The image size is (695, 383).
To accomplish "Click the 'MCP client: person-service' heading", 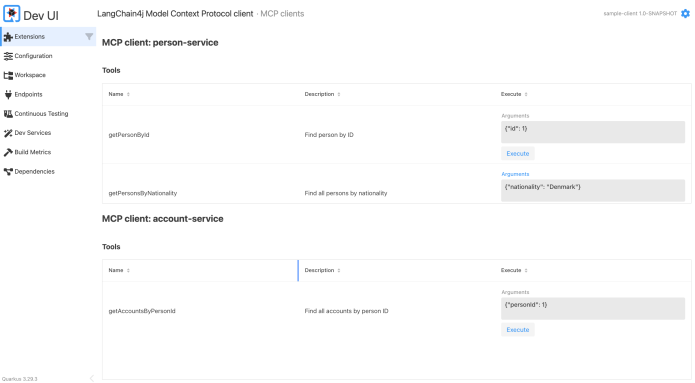I will point(160,43).
